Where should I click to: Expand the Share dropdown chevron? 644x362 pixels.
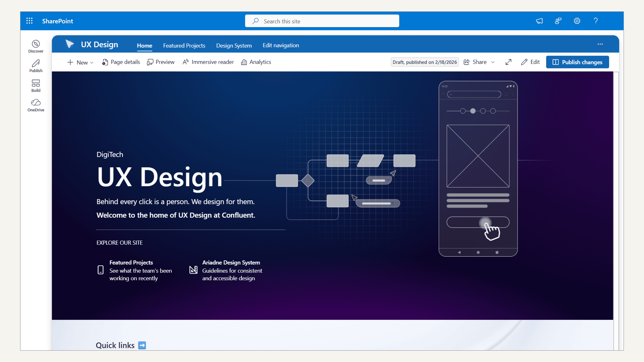coord(493,62)
